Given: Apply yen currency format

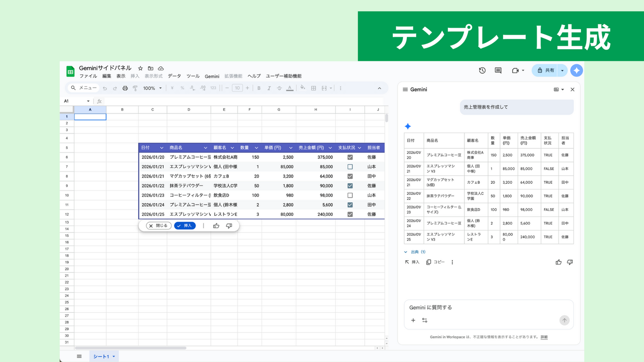Looking at the screenshot, I should pos(172,88).
